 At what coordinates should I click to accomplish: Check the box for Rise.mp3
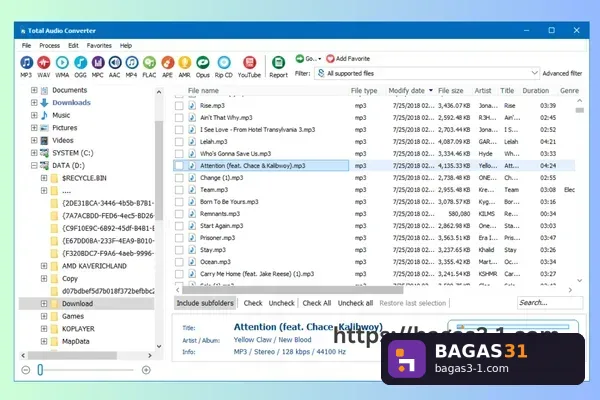point(179,106)
